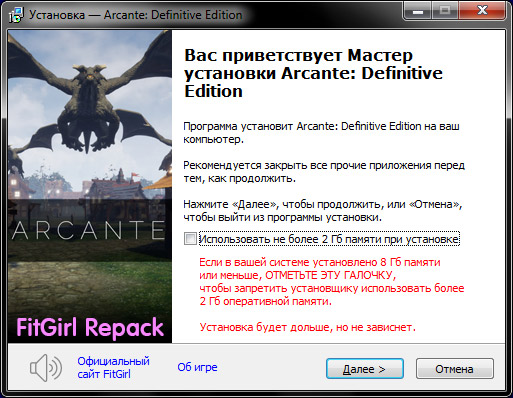Close the installer window
This screenshot has height=398, width=513.
[x=482, y=12]
